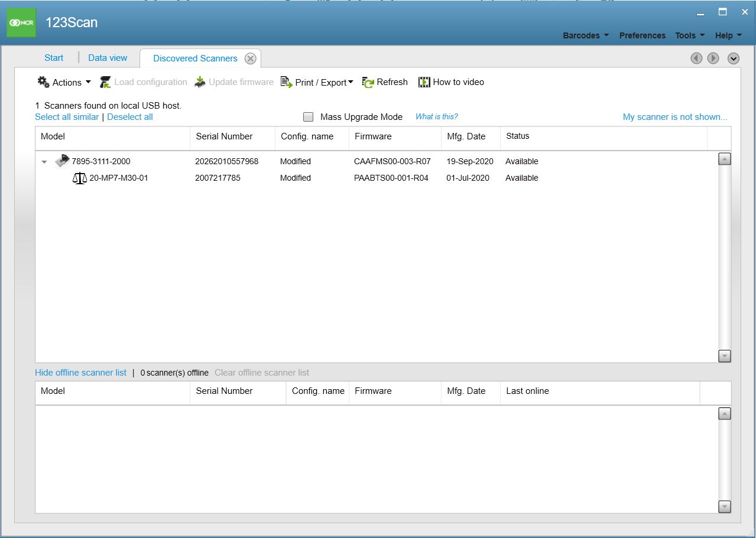Click the upper list scrollbar down arrow

724,356
